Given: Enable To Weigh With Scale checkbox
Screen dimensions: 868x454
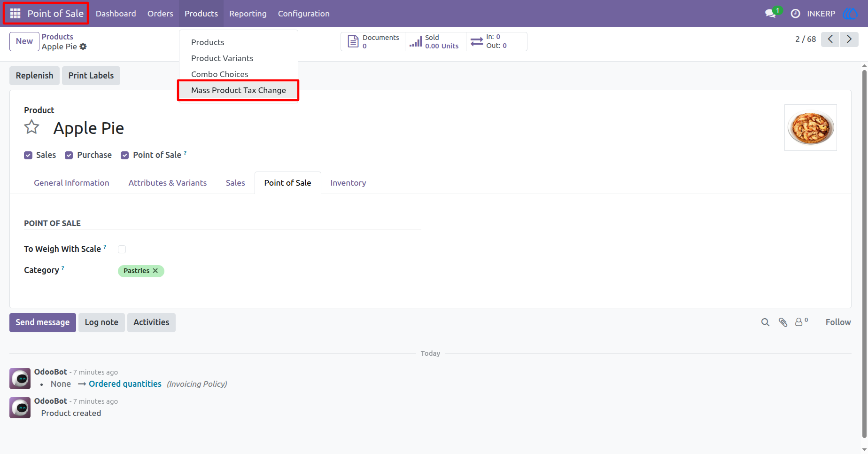Looking at the screenshot, I should [x=122, y=250].
